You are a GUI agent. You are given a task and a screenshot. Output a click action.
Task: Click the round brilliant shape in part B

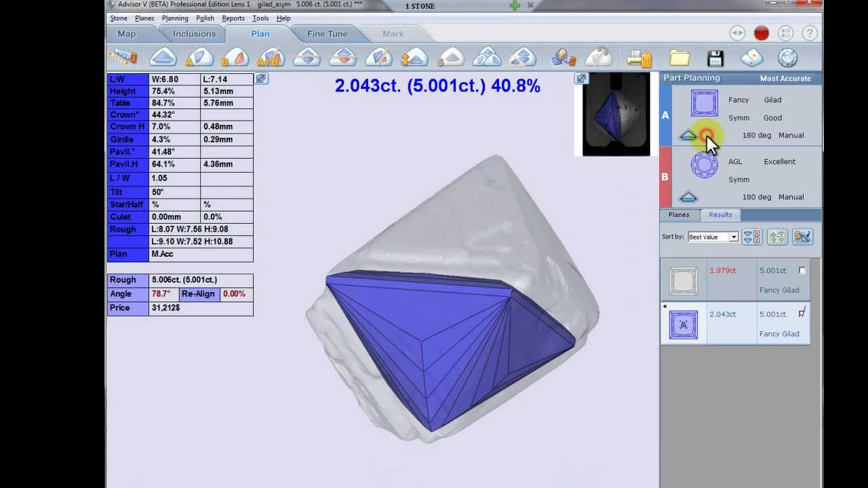705,165
